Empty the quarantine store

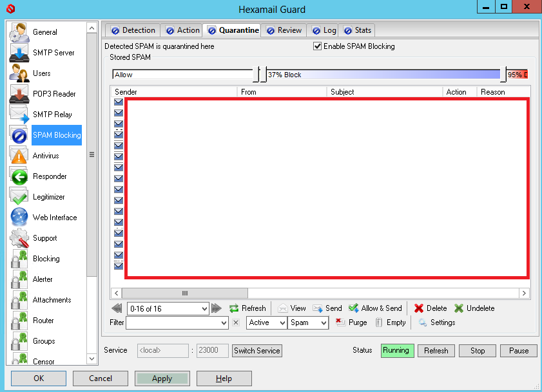pyautogui.click(x=391, y=322)
